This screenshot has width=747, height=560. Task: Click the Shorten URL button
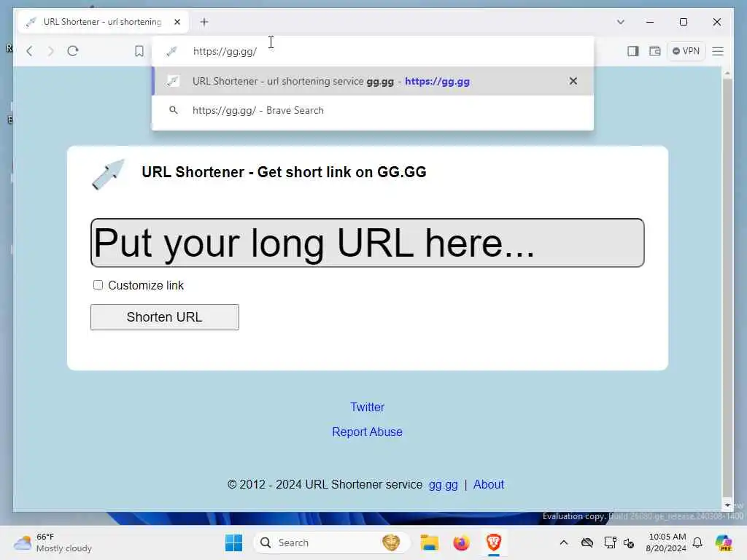165,317
